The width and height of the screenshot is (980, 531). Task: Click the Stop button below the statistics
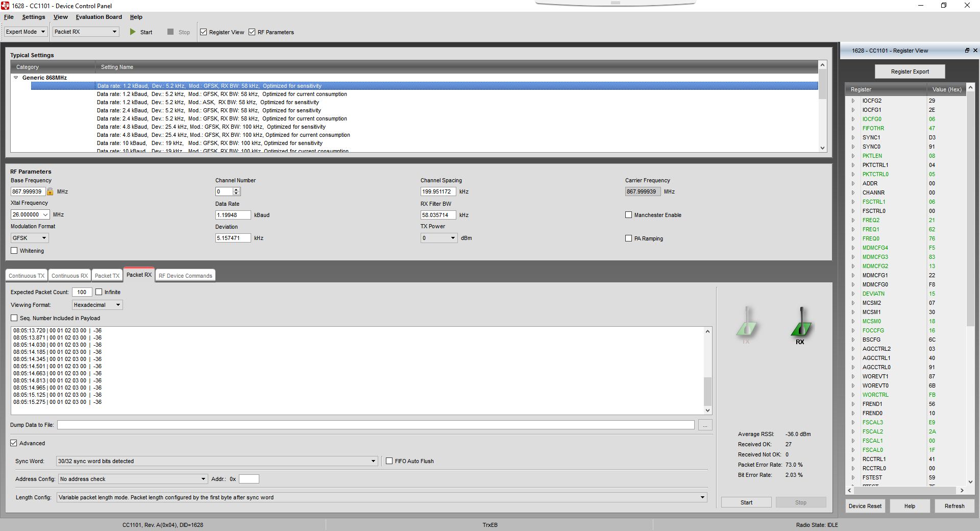801,502
